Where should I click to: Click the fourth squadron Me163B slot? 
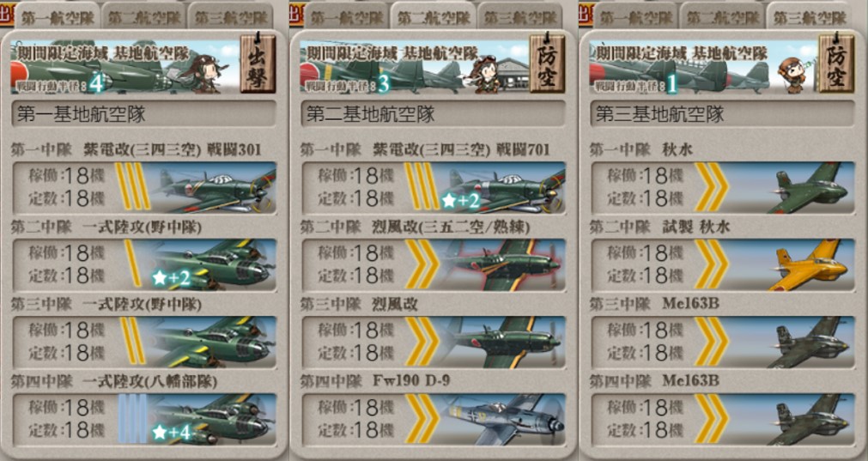pos(723,420)
